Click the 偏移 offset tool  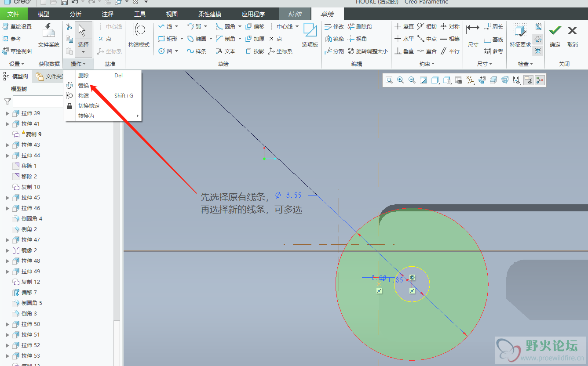[x=255, y=26]
